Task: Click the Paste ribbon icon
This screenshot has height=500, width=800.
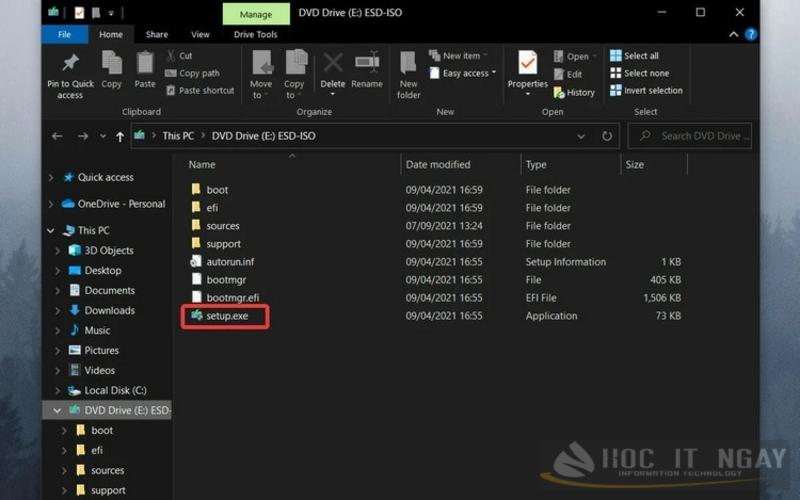Action: point(145,63)
